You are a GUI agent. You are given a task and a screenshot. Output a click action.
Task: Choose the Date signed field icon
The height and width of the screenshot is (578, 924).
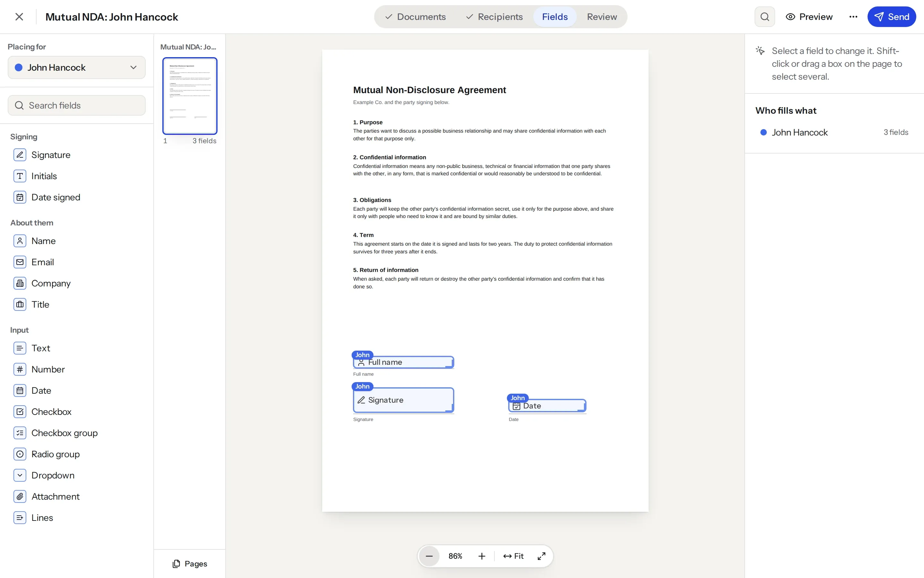(x=20, y=197)
